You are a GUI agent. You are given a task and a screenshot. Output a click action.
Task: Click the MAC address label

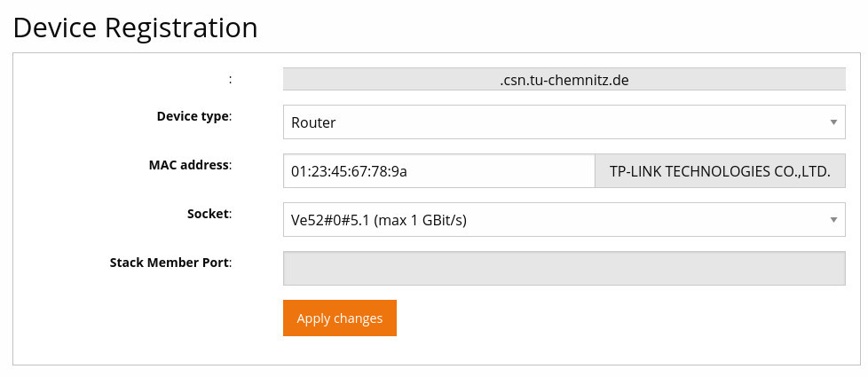pos(189,165)
